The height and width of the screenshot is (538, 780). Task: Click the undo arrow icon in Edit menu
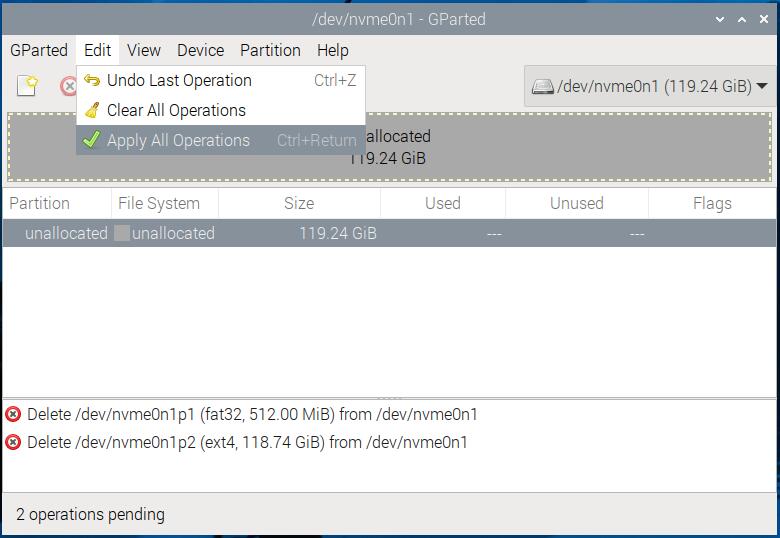coord(92,80)
